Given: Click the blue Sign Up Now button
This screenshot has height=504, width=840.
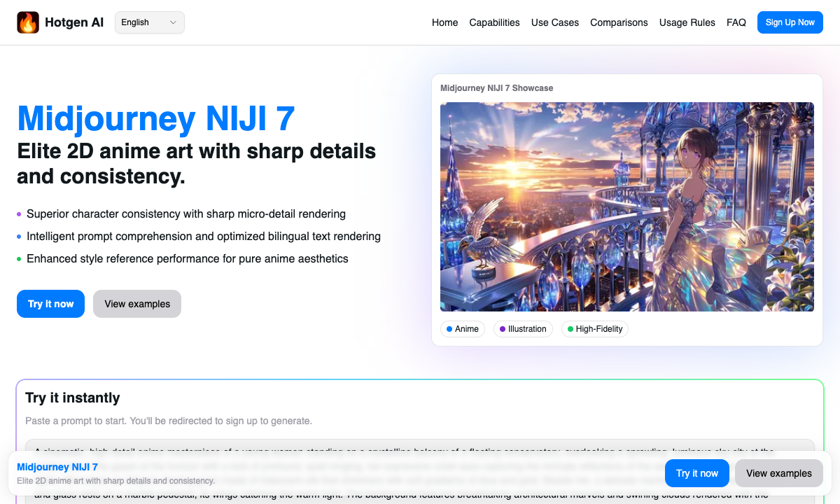Looking at the screenshot, I should (x=790, y=22).
